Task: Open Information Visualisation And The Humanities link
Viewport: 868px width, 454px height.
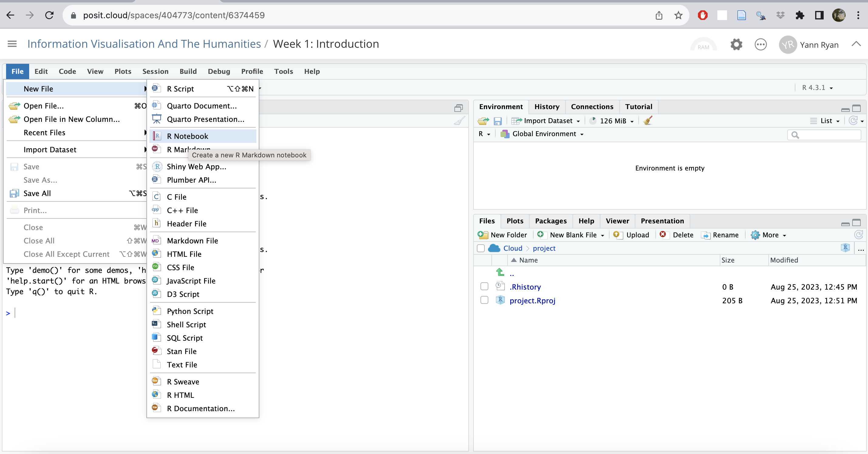Action: click(144, 44)
